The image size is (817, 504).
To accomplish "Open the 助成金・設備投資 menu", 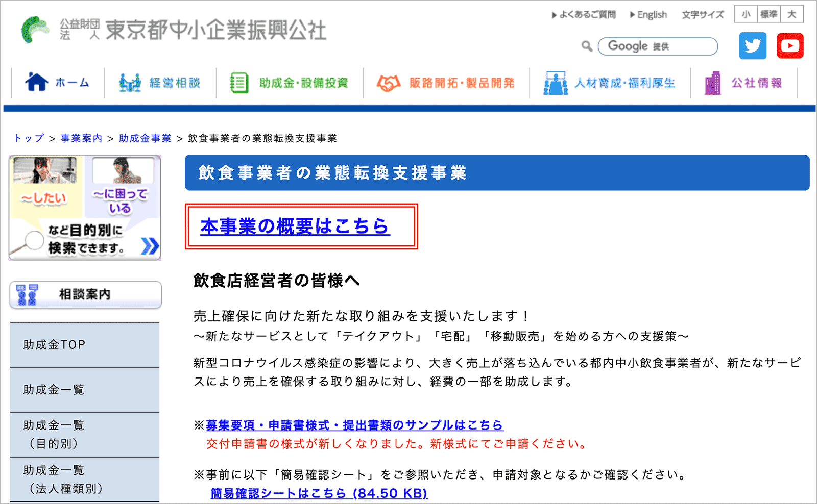I will tap(290, 83).
